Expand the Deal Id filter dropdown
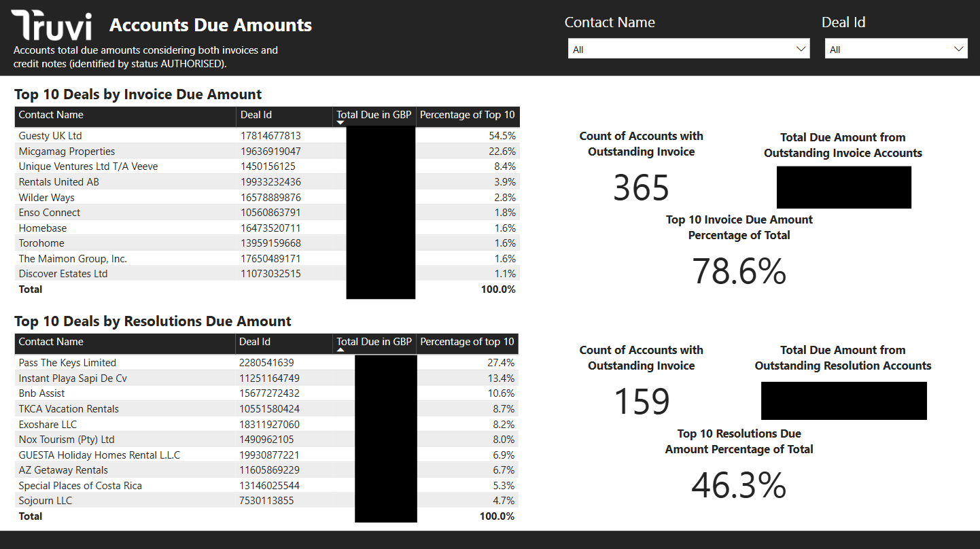 click(896, 49)
